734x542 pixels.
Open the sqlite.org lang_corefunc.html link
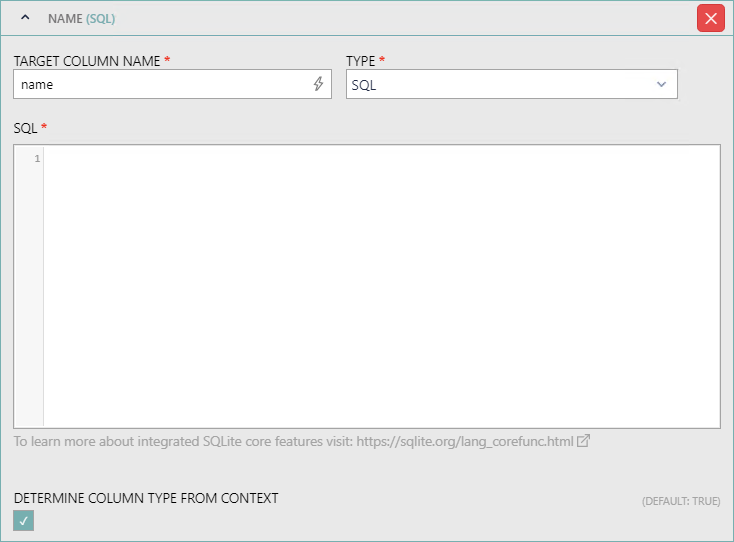pos(465,441)
